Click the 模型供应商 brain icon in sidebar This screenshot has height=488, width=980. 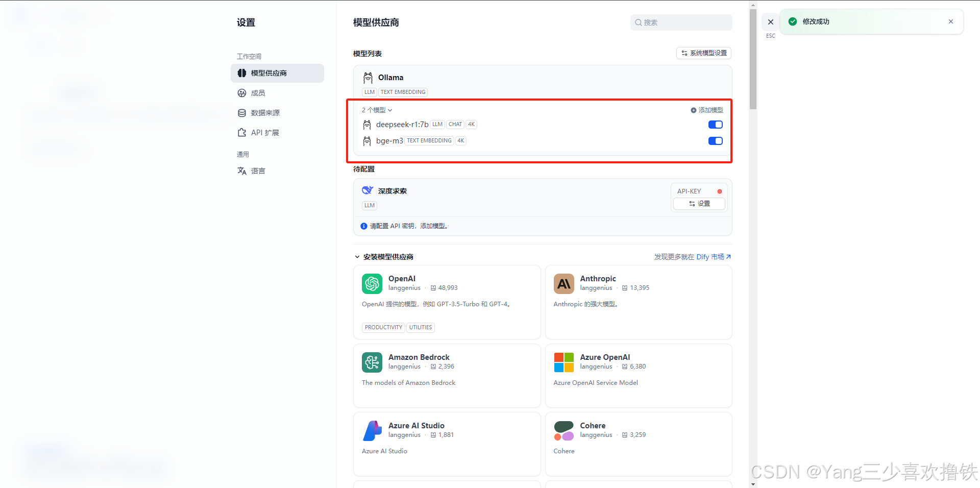click(x=242, y=73)
